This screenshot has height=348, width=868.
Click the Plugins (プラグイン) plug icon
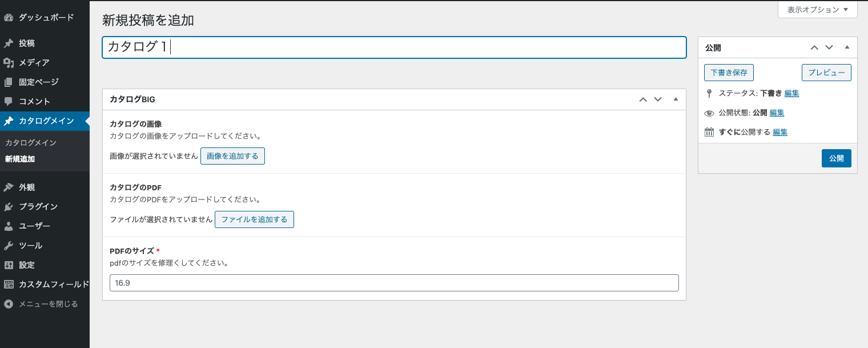tap(9, 207)
